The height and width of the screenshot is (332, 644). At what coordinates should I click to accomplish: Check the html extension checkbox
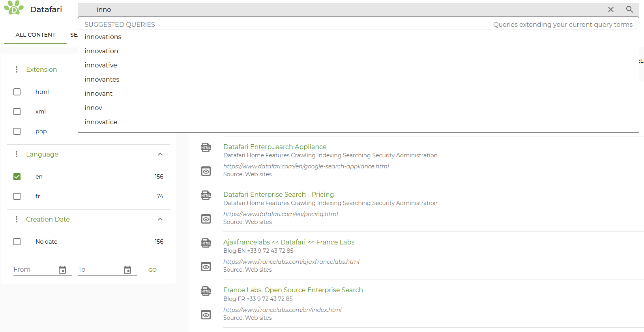pos(17,92)
